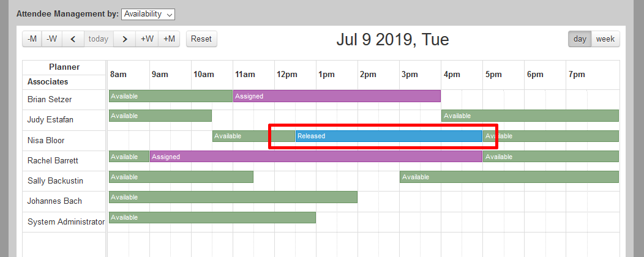Go back one week with -W

point(52,39)
